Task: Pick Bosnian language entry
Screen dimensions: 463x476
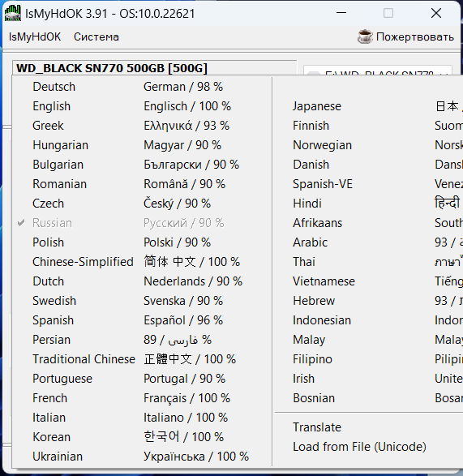Action: point(369,397)
